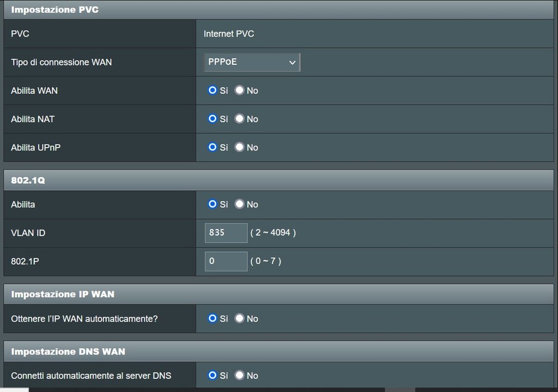Disable 802.1Q with No radio
This screenshot has height=392, width=558.
[239, 204]
